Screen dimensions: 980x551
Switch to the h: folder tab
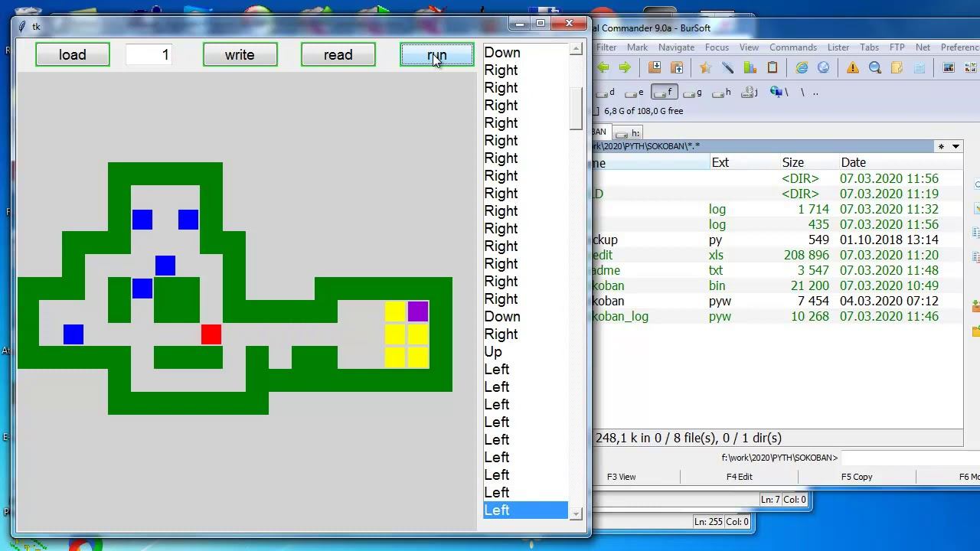coord(629,133)
